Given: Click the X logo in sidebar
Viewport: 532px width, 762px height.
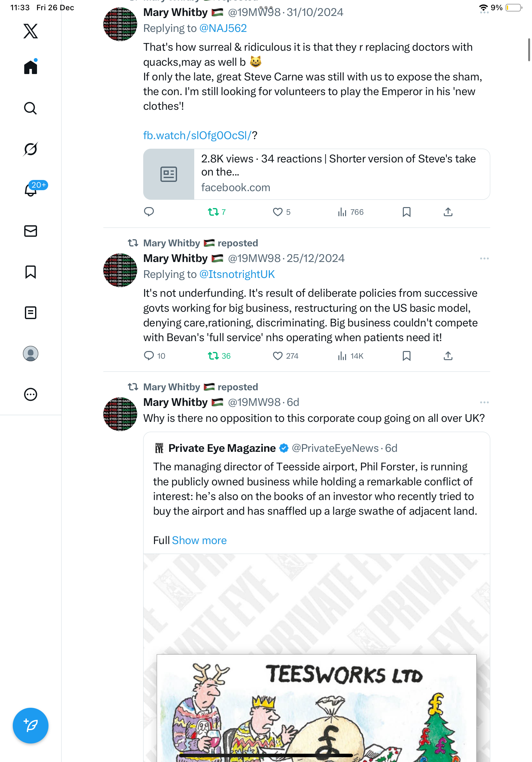Looking at the screenshot, I should [31, 31].
